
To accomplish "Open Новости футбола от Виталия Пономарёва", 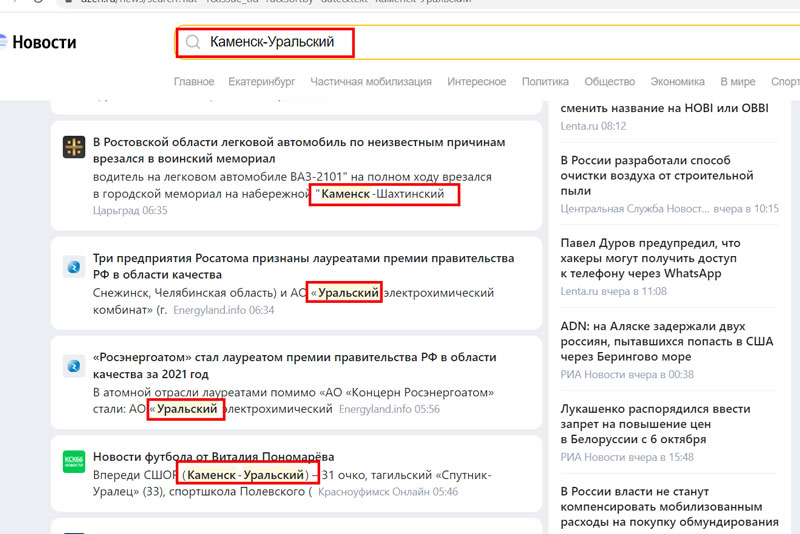I will point(214,456).
